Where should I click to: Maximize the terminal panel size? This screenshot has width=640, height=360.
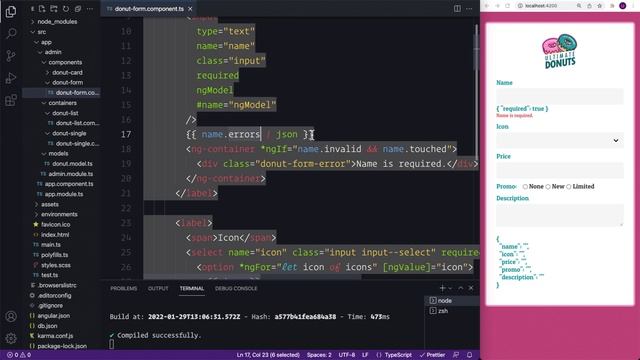pos(461,288)
